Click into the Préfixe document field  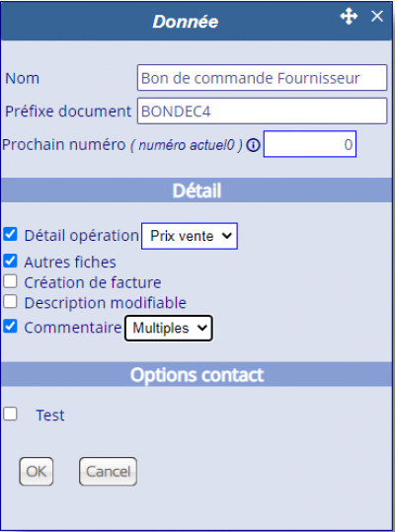click(262, 111)
